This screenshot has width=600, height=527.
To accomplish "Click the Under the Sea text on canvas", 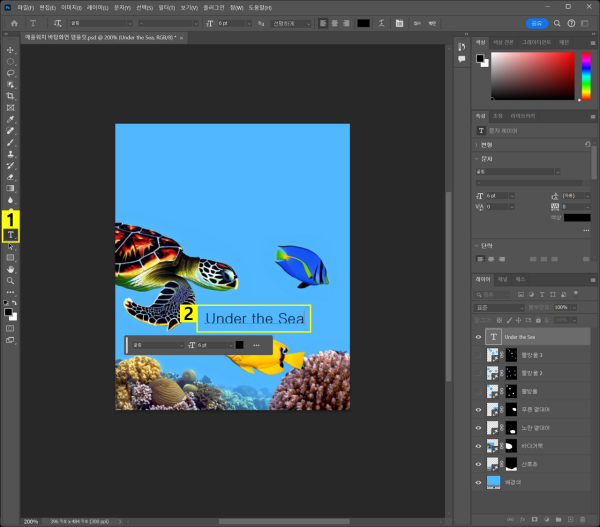I will pos(253,319).
